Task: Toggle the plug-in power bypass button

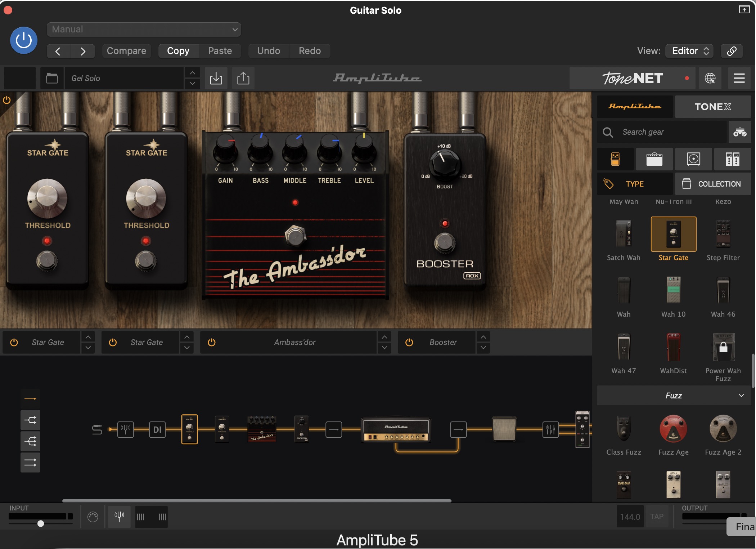Action: [x=24, y=40]
